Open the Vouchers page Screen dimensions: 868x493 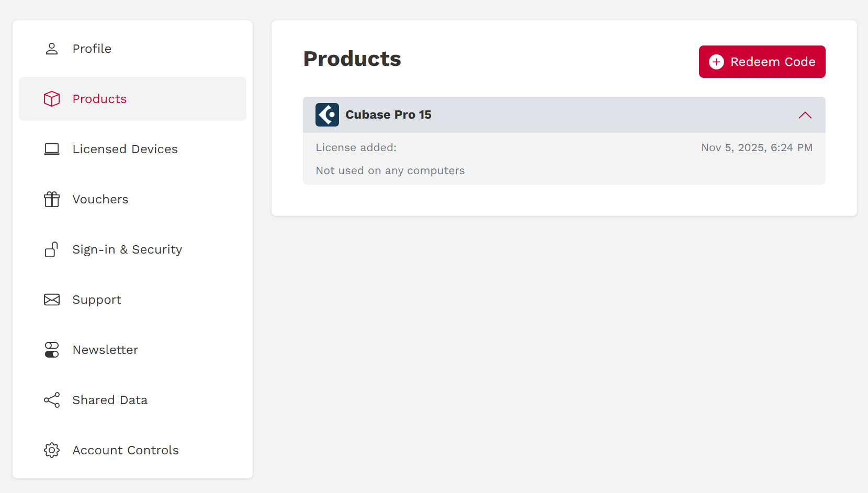pyautogui.click(x=100, y=199)
